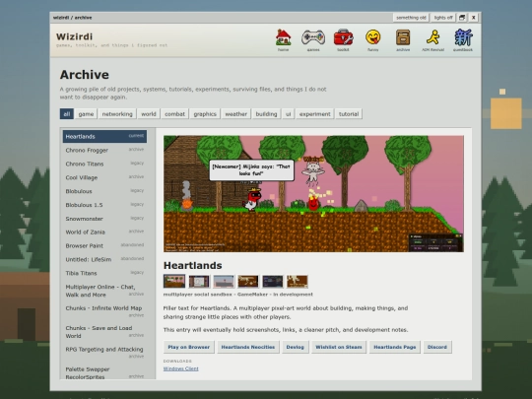This screenshot has height=399, width=532.
Task: Open the Devlog button
Action: (x=296, y=347)
